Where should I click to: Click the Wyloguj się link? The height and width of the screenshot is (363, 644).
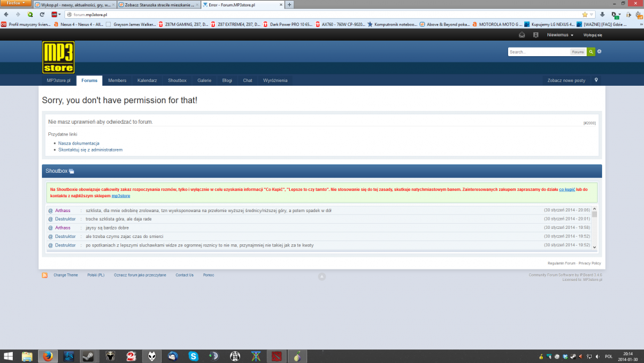tap(592, 35)
